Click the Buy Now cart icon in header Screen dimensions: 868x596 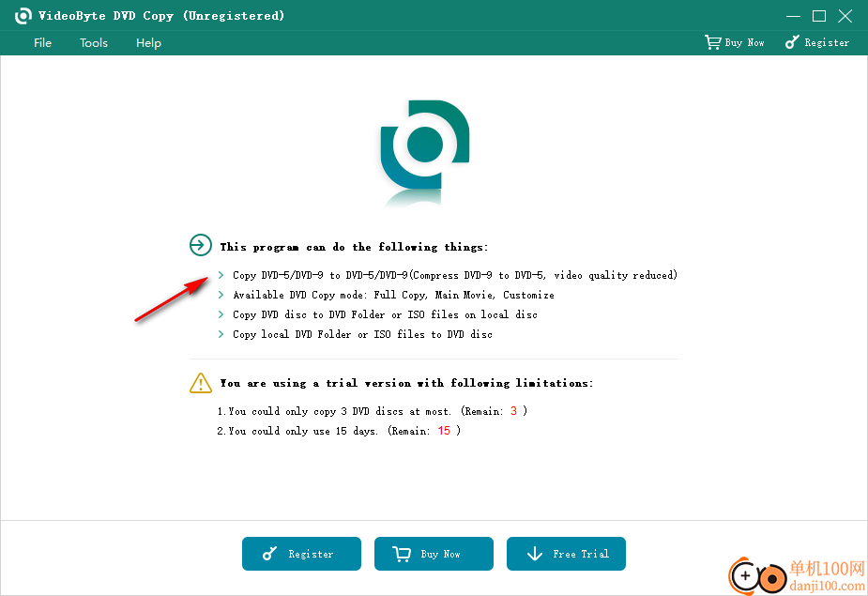(x=712, y=42)
